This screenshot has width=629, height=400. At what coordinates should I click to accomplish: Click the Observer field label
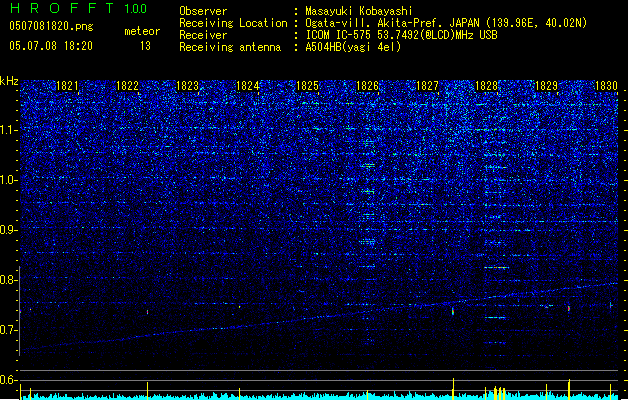[x=203, y=11]
